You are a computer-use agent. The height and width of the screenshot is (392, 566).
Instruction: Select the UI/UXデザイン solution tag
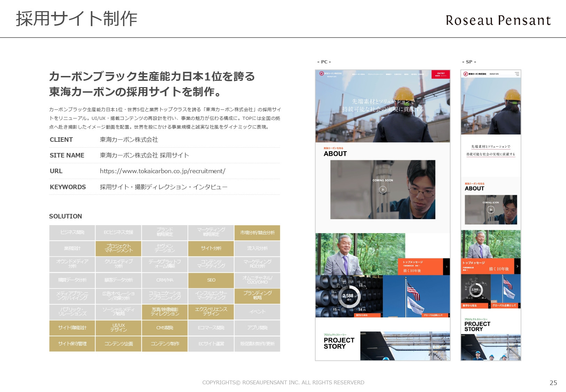point(118,328)
